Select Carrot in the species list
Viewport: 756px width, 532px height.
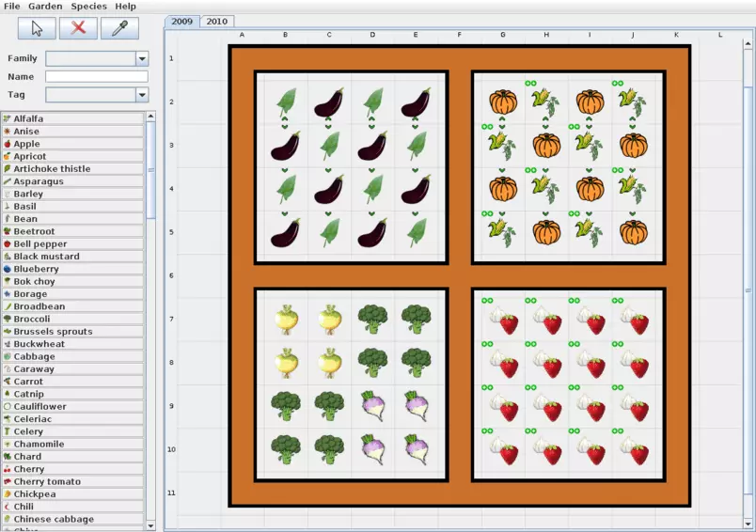(28, 382)
